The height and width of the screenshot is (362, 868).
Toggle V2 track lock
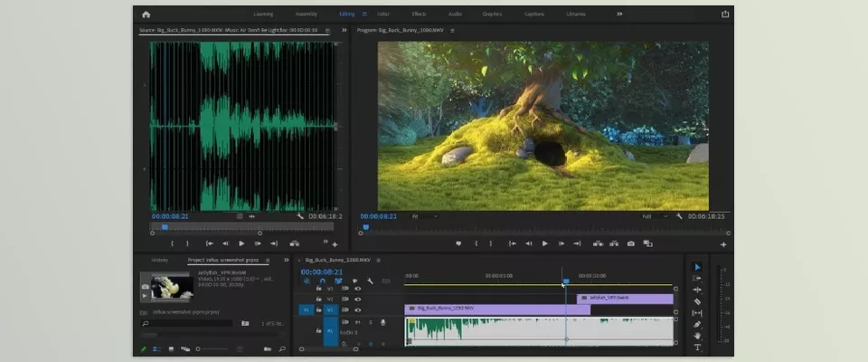[x=318, y=299]
